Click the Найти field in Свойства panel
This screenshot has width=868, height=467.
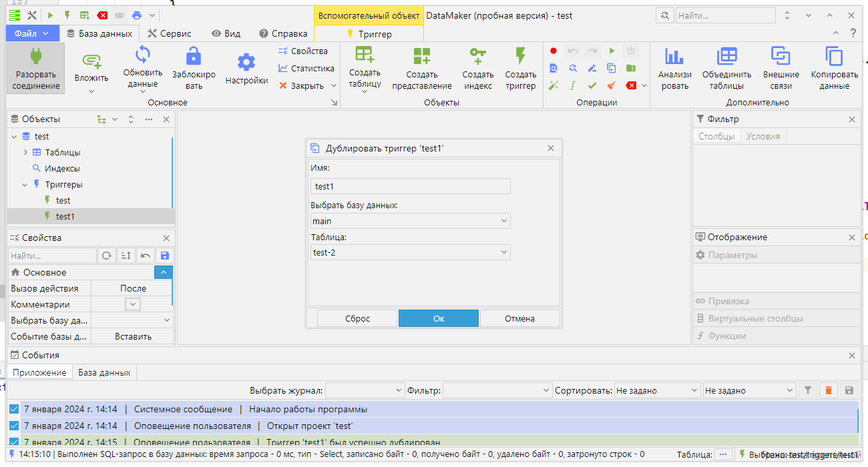coord(53,256)
